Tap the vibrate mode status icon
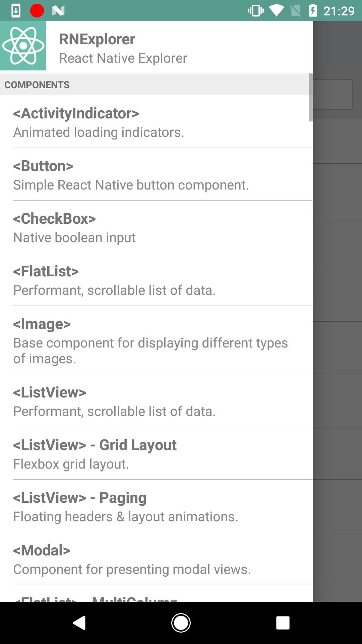362x644 pixels. pyautogui.click(x=255, y=11)
